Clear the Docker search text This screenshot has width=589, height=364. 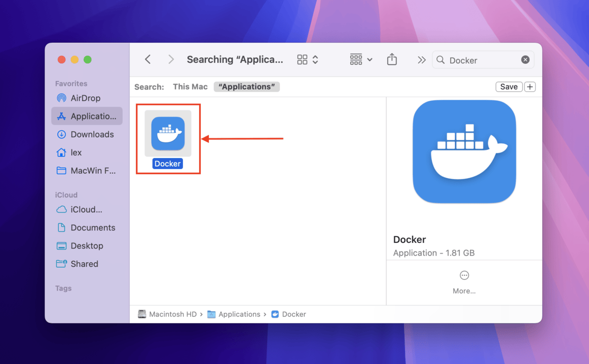(x=525, y=60)
